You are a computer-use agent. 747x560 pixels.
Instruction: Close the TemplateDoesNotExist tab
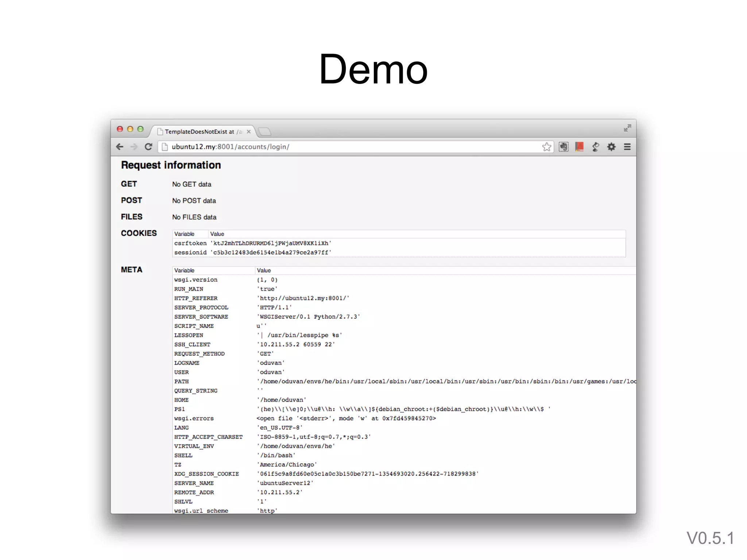[249, 132]
